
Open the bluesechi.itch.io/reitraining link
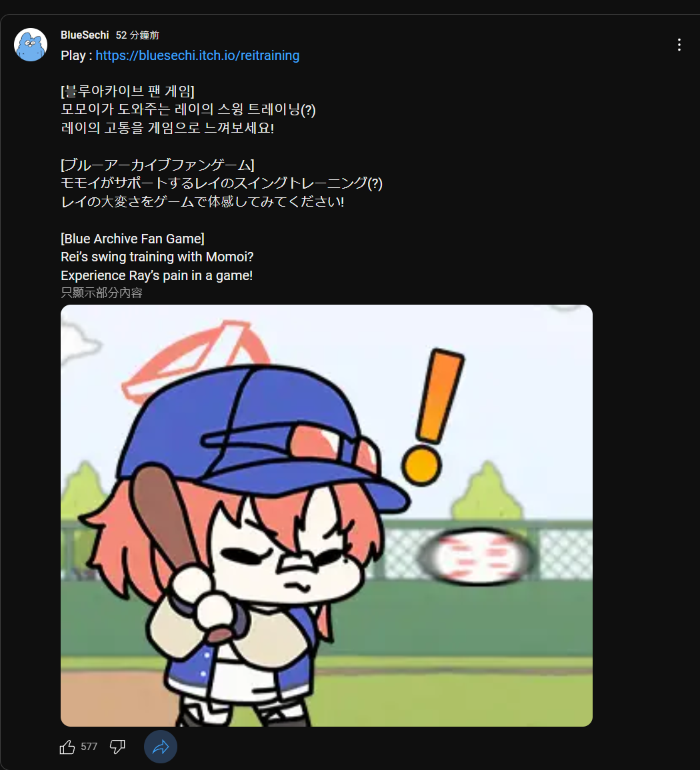[x=197, y=55]
